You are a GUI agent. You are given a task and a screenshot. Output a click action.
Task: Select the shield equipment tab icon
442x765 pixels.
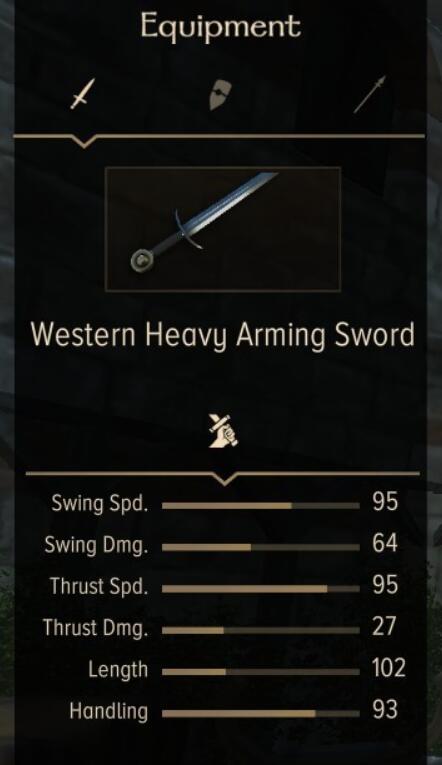point(220,95)
